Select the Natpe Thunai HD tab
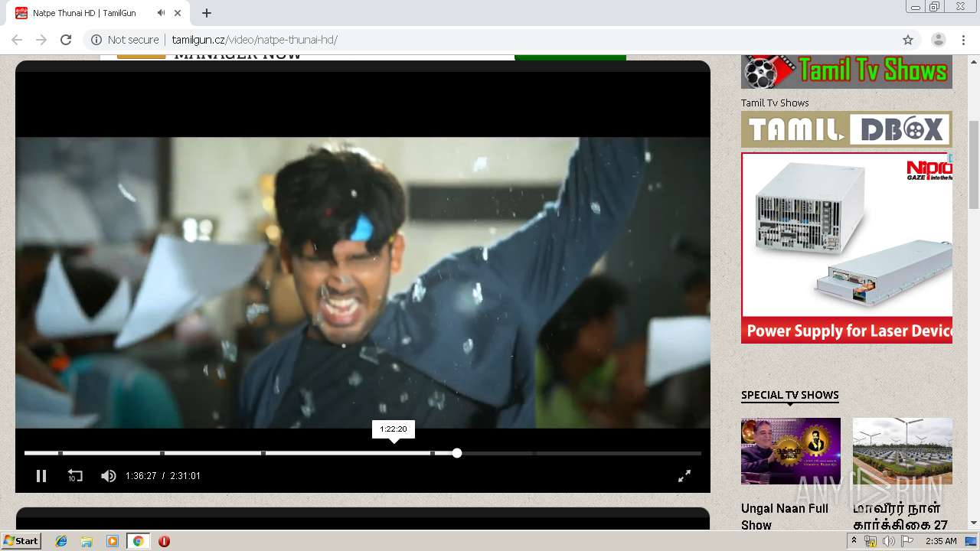 pyautogui.click(x=100, y=13)
